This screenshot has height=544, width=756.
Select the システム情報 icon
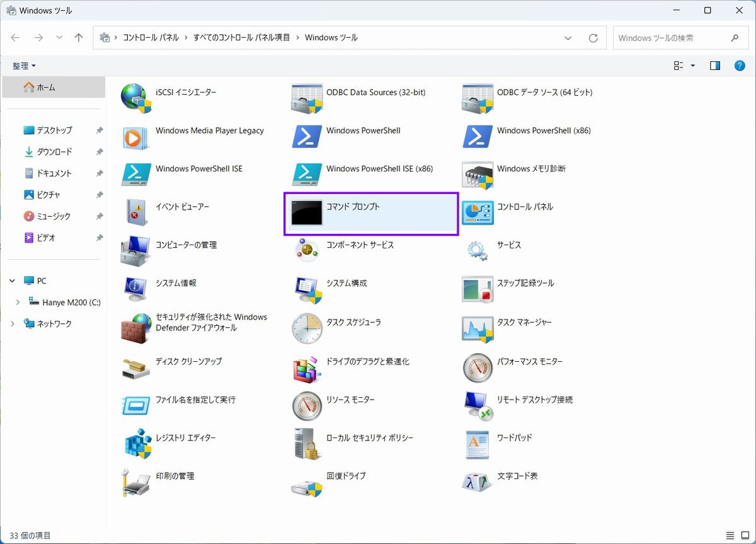(x=136, y=289)
